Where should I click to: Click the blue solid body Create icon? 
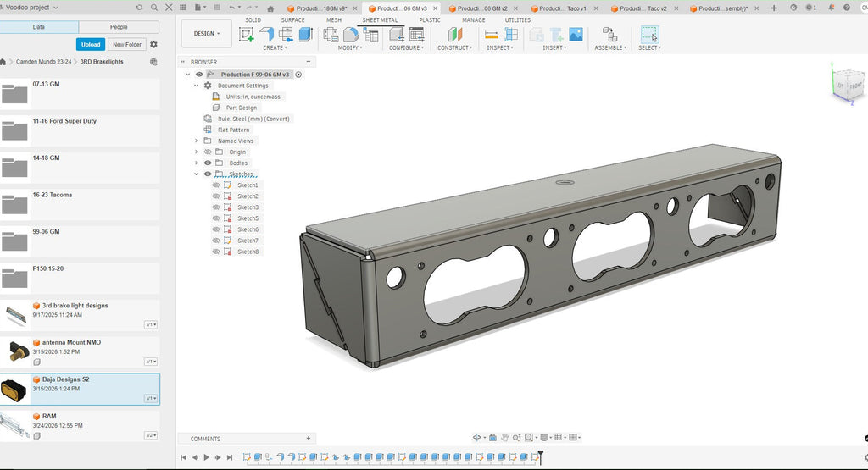[x=305, y=34]
